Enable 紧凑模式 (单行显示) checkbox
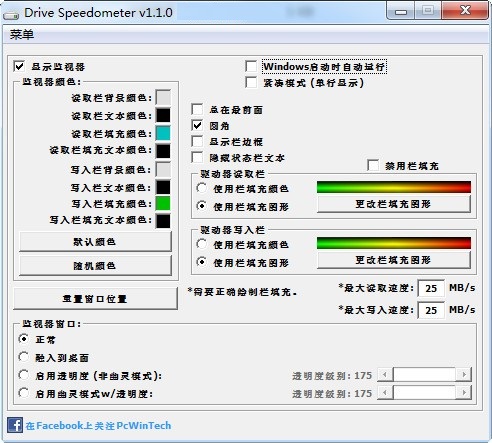The height and width of the screenshot is (443, 492). click(x=251, y=82)
